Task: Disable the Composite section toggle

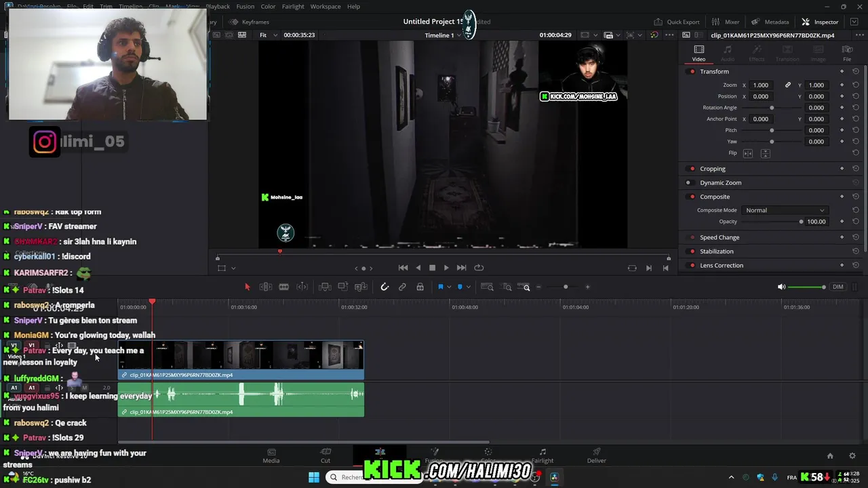Action: coord(692,197)
